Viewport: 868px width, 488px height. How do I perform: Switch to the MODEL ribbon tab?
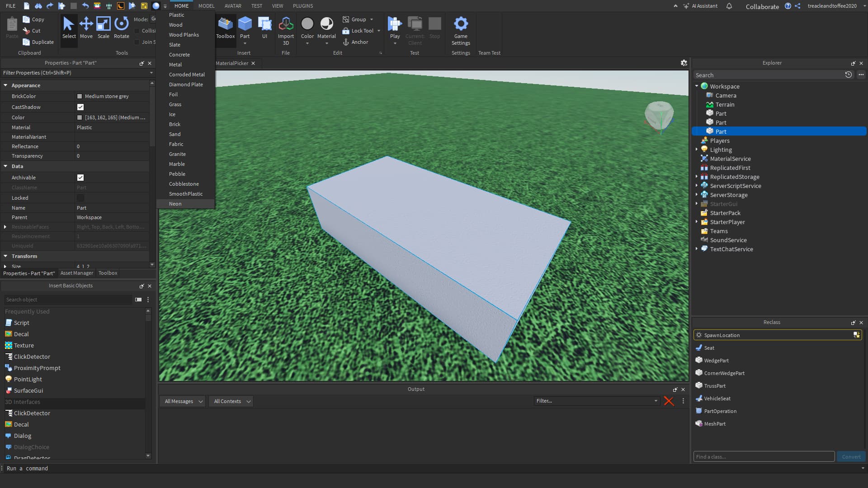(206, 6)
